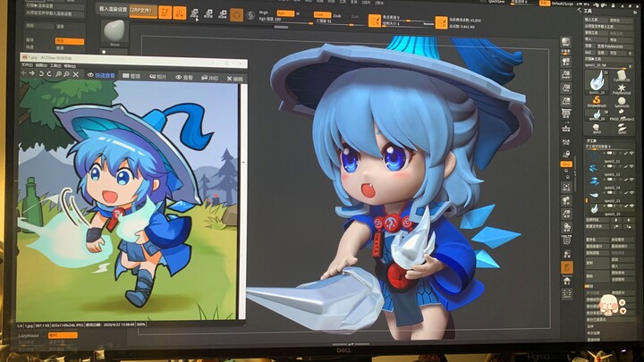This screenshot has width=644, height=362.
Task: Click 全部删除 delete all button
Action: tap(623, 280)
